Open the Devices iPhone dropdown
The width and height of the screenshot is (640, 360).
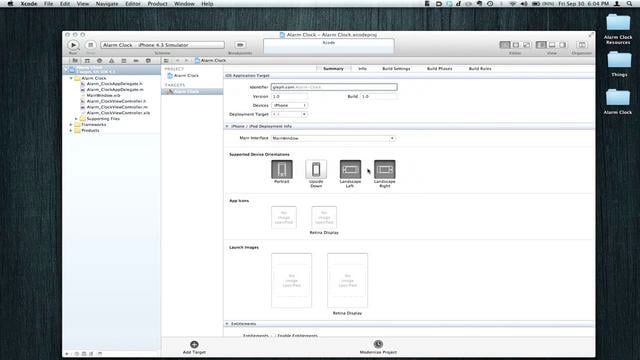coord(289,105)
